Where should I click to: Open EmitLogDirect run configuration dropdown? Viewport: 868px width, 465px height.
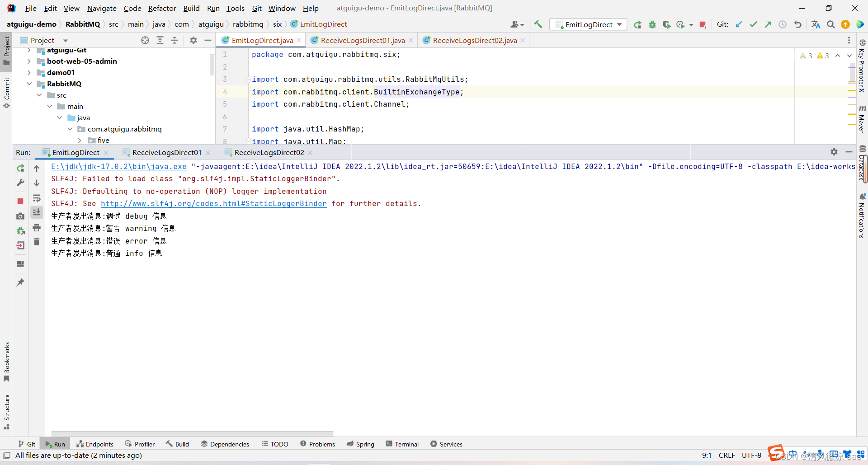[x=588, y=24]
